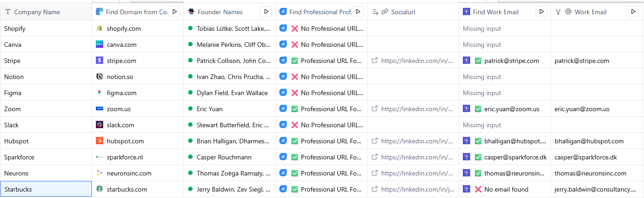Click the Starbucks logo icon
Screen dimensions: 644x198
(x=100, y=189)
